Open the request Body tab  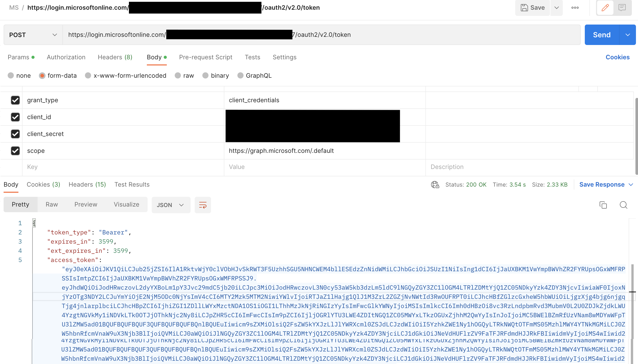pos(157,57)
